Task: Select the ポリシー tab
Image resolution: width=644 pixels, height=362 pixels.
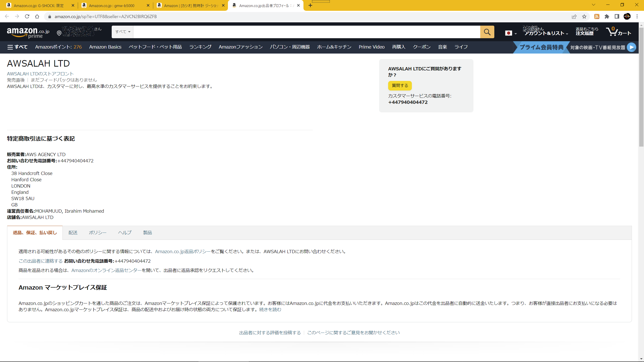Action: 98,233
